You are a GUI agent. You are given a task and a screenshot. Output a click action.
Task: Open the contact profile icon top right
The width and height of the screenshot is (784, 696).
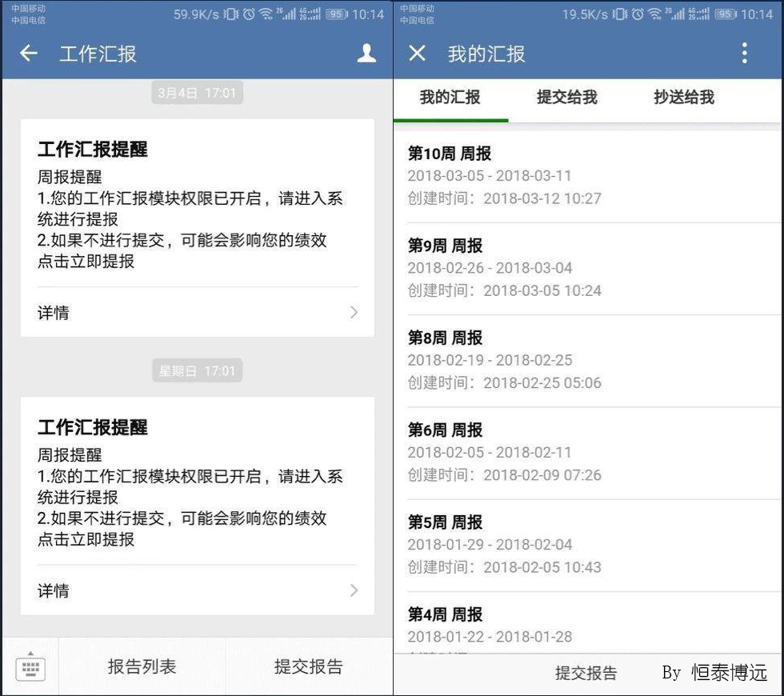coord(366,54)
